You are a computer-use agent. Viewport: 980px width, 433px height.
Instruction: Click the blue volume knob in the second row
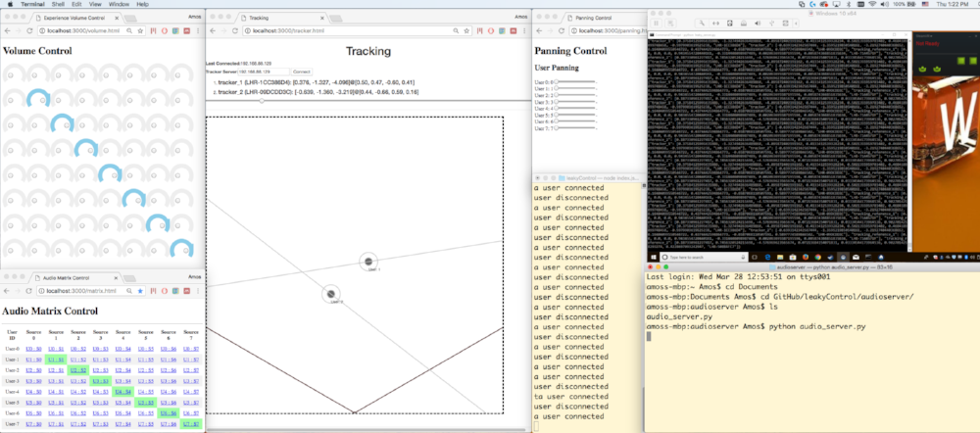tap(39, 98)
